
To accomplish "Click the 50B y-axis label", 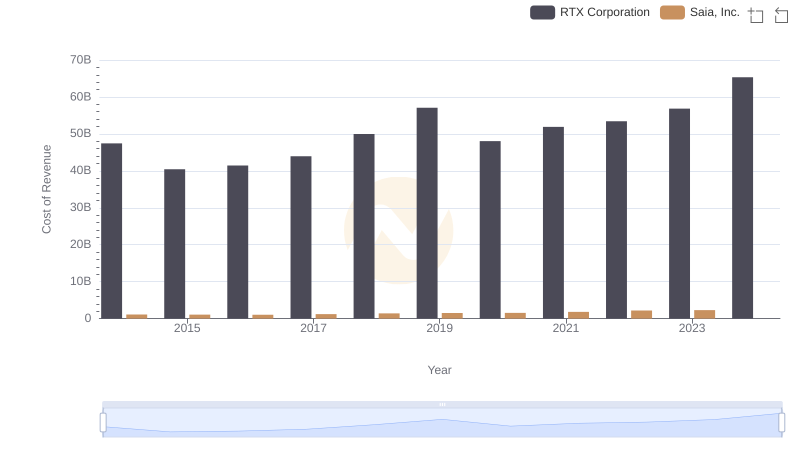I will point(81,134).
